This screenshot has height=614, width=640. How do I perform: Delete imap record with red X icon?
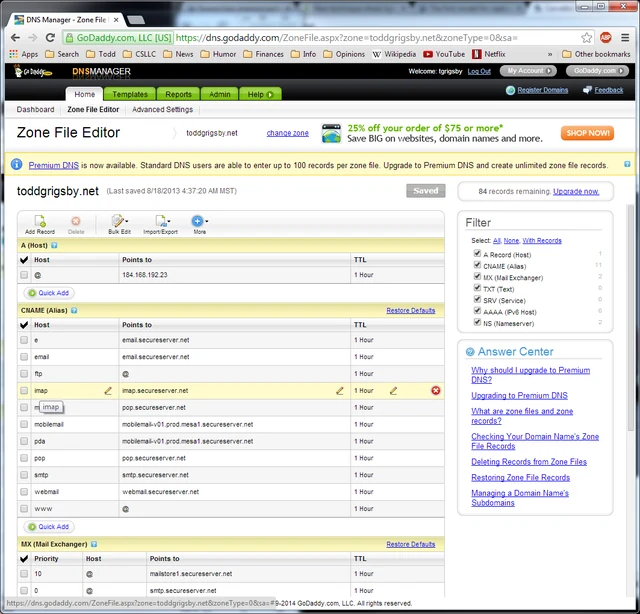tap(436, 391)
